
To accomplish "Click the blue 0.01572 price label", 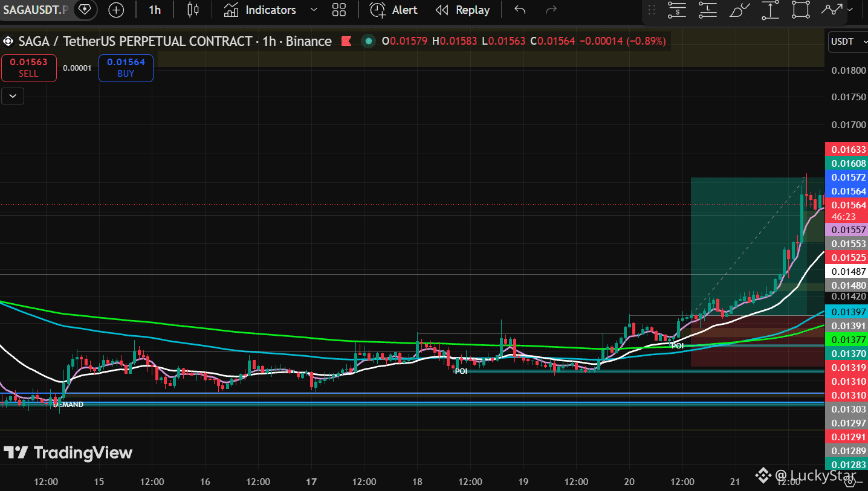I will point(846,177).
